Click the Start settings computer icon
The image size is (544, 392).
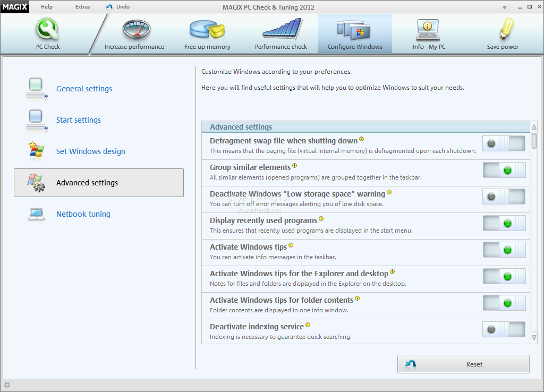[x=36, y=121]
